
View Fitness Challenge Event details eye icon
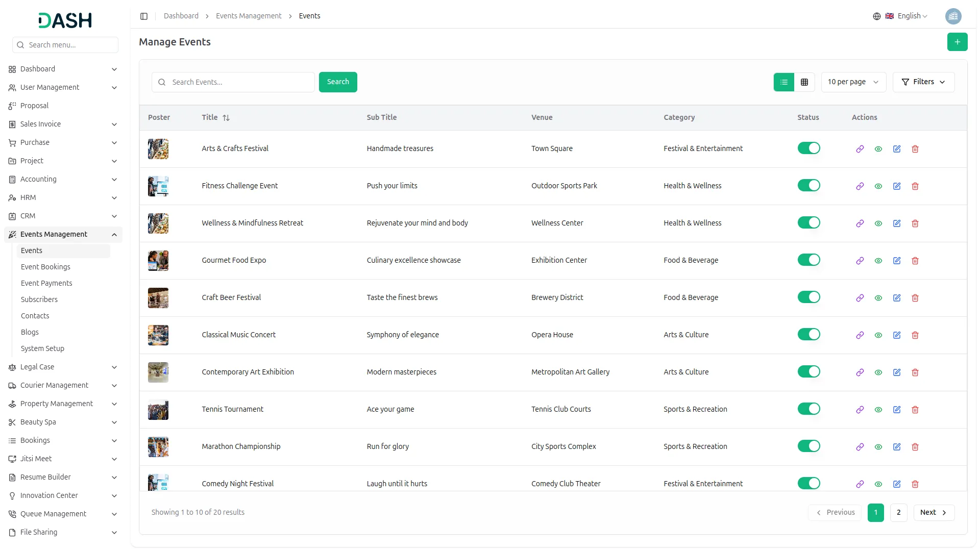[878, 186]
